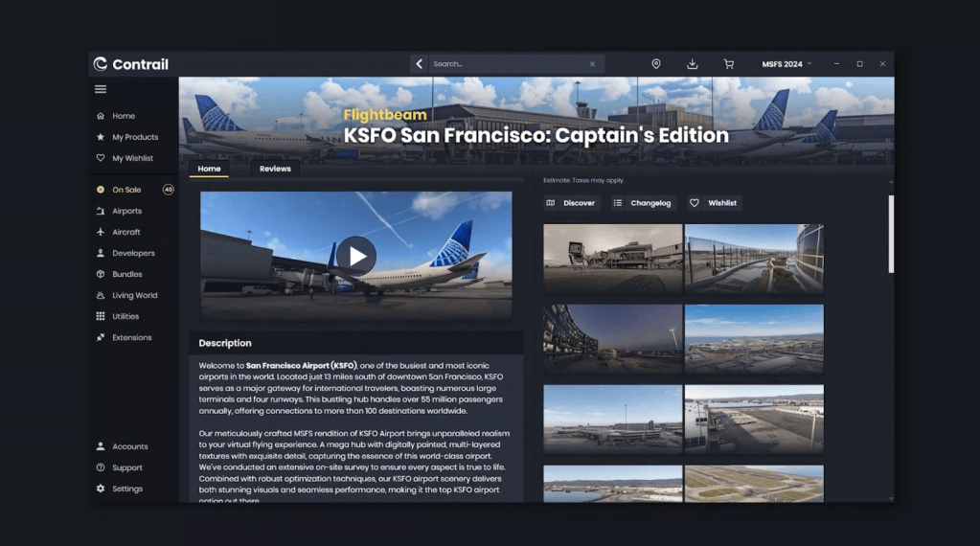Open the hamburger sidebar menu
Viewport: 980px width, 546px height.
point(101,89)
